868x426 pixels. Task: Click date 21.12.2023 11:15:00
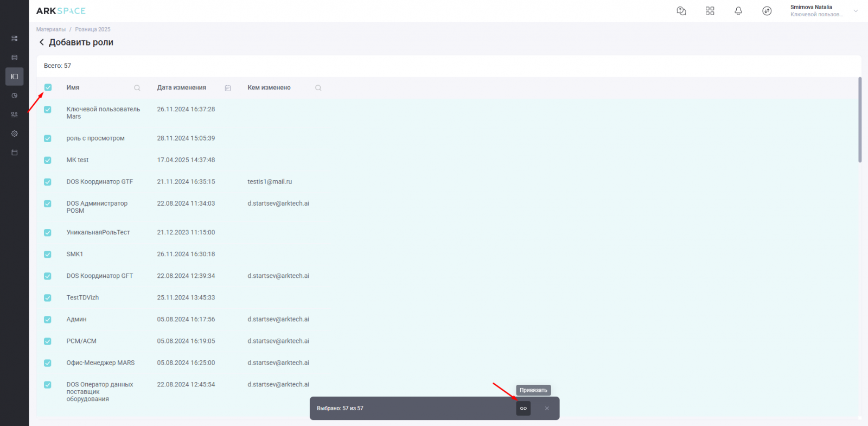[186, 232]
